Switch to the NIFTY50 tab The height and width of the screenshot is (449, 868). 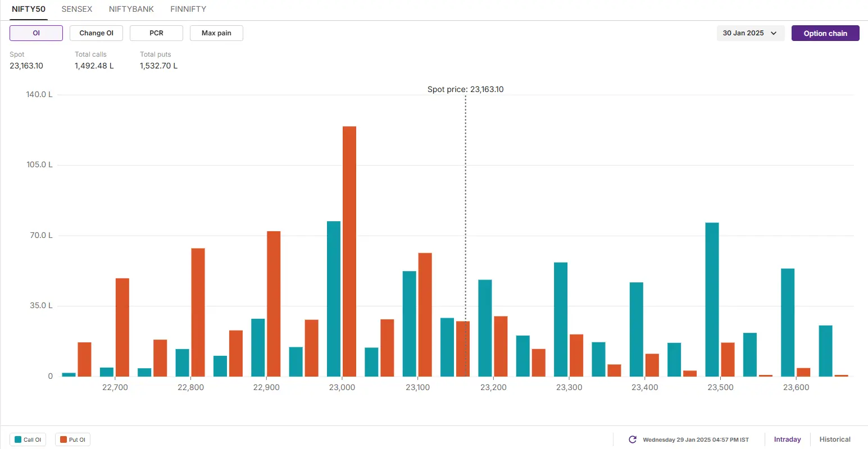29,9
